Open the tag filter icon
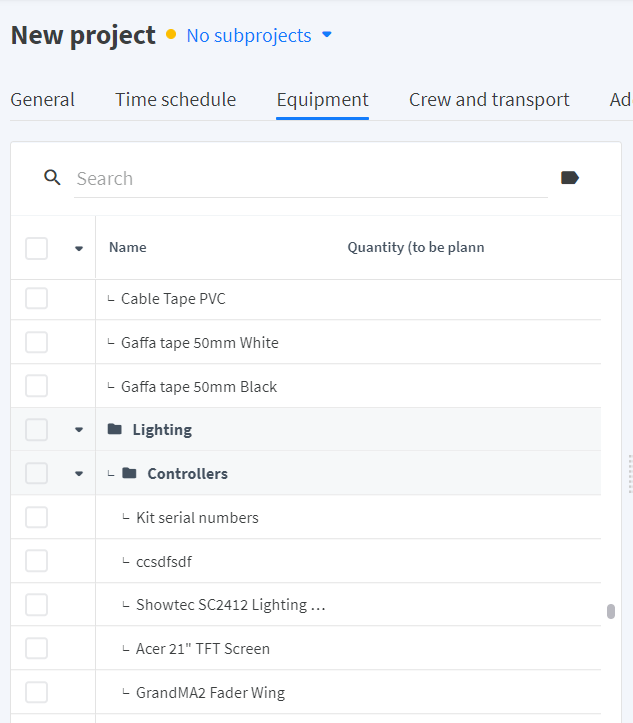Screen dimensions: 633x723 [x=570, y=178]
